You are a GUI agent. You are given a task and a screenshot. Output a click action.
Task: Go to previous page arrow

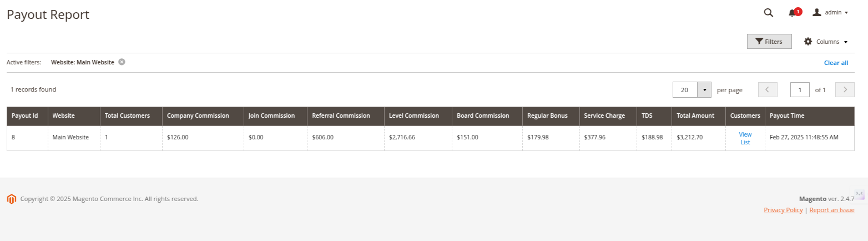point(768,89)
